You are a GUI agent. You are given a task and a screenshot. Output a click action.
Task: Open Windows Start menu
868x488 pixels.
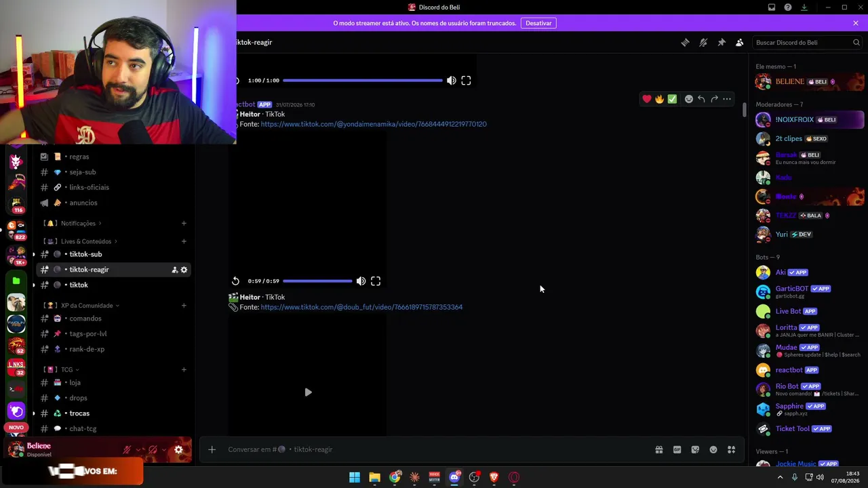(x=355, y=477)
